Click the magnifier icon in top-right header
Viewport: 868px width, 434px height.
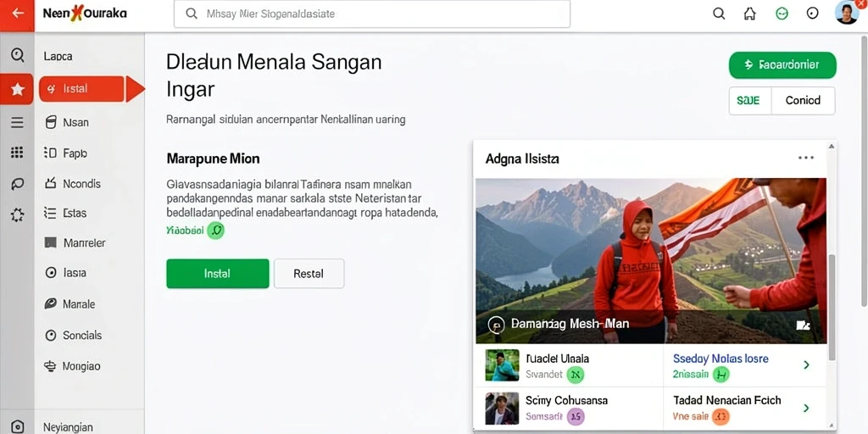coord(719,14)
